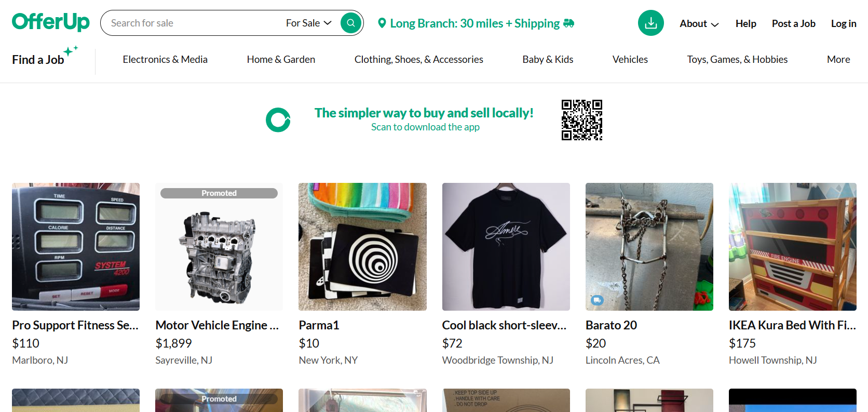Click the green app download icon
Image resolution: width=868 pixels, height=412 pixels.
click(x=650, y=23)
